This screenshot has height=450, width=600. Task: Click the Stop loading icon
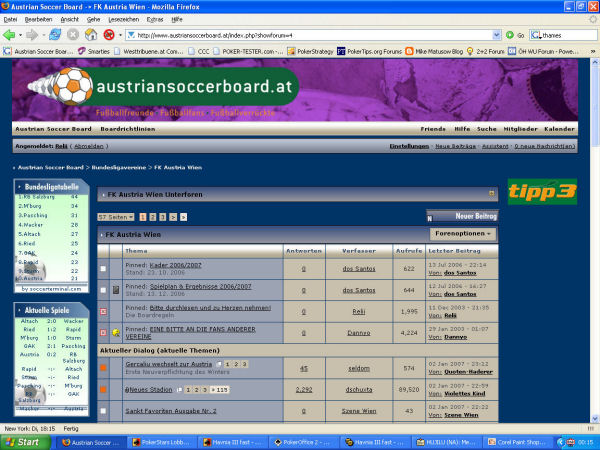point(73,35)
